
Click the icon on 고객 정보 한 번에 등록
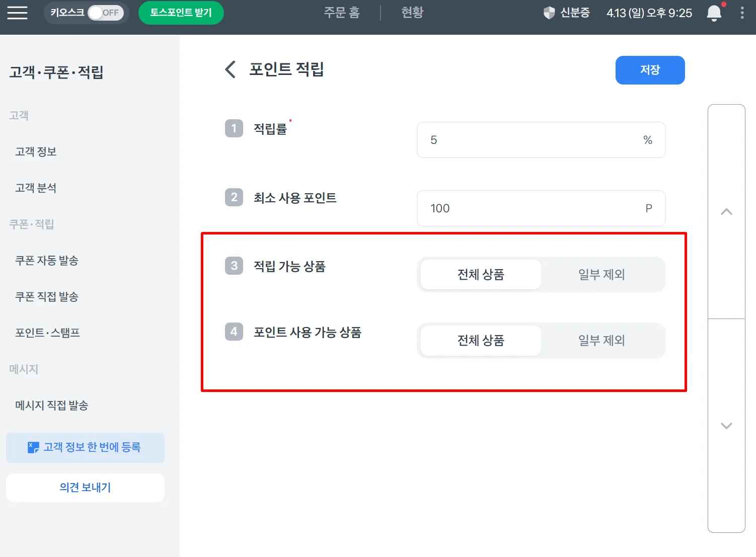click(x=33, y=447)
